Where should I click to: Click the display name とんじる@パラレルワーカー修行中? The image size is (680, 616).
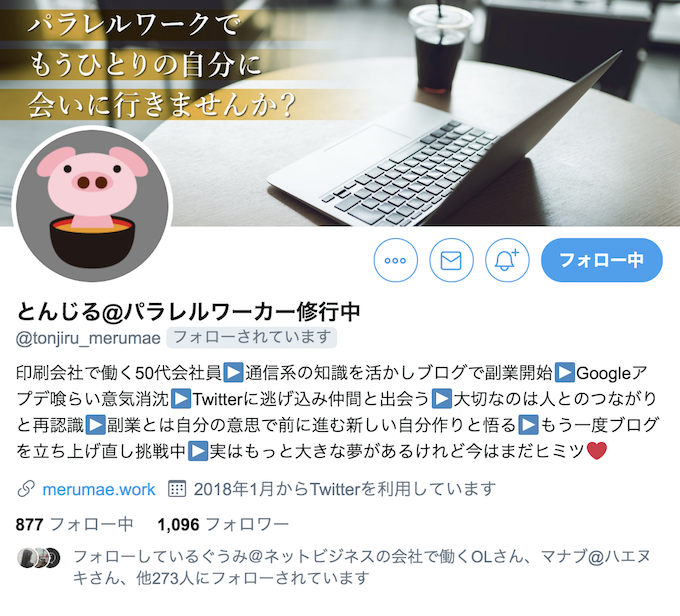188,311
